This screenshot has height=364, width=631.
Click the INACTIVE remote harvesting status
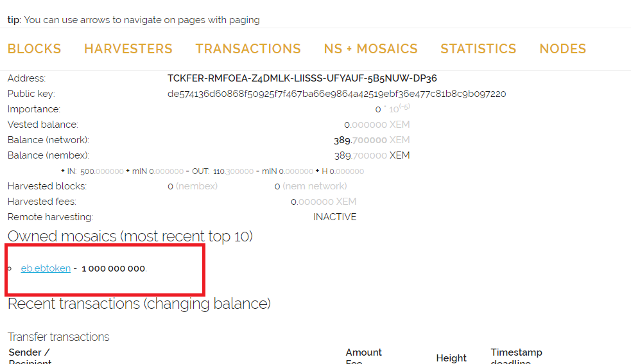click(334, 217)
